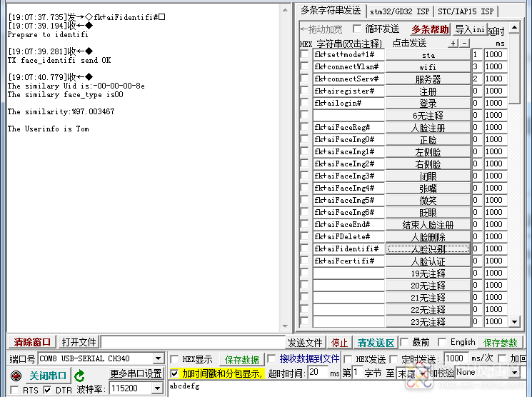Enable the HEX发送 checkbox
532x397 pixels.
click(x=348, y=359)
